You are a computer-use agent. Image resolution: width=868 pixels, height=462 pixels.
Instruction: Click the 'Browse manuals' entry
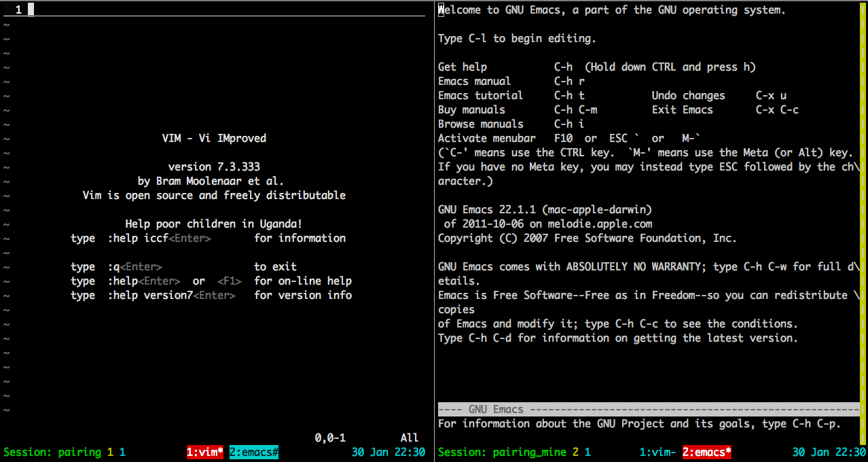(480, 124)
